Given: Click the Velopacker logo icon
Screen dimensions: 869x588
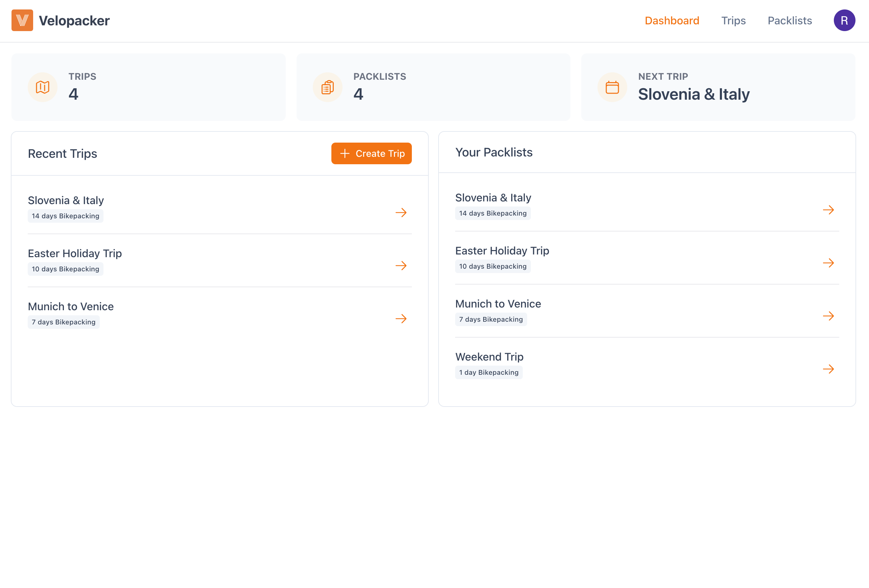Looking at the screenshot, I should [22, 21].
